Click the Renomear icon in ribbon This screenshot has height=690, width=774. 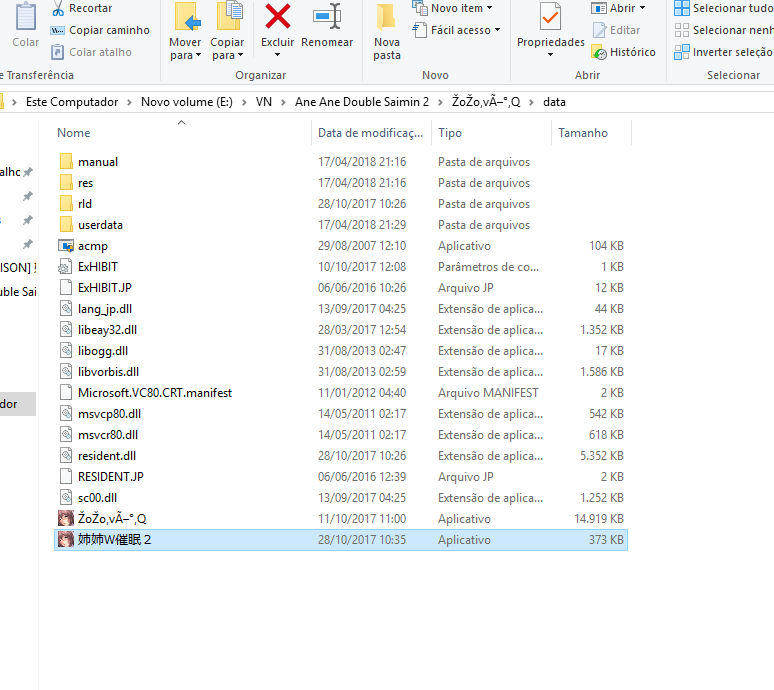(327, 16)
